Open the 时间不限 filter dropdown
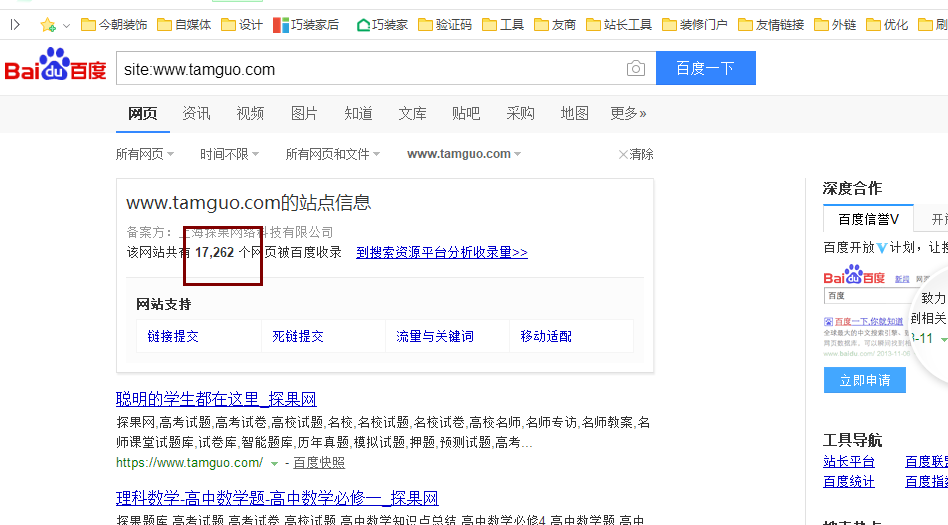Image resolution: width=948 pixels, height=525 pixels. click(x=229, y=154)
